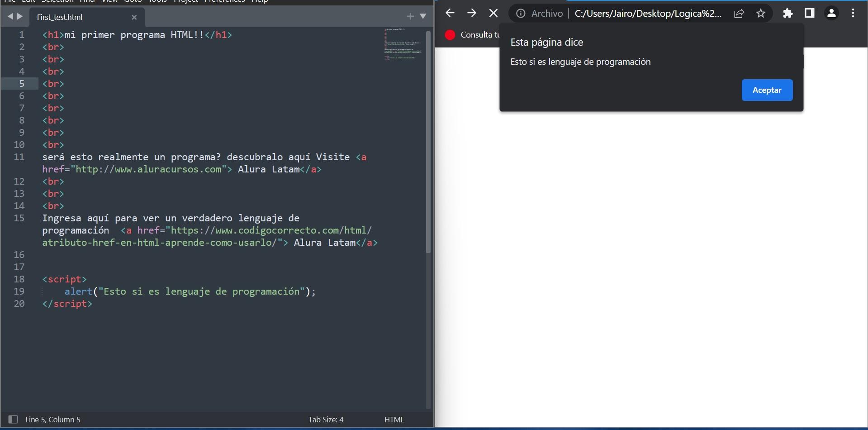
Task: Open the Consulta bookmark in the bookmarks bar
Action: (472, 35)
